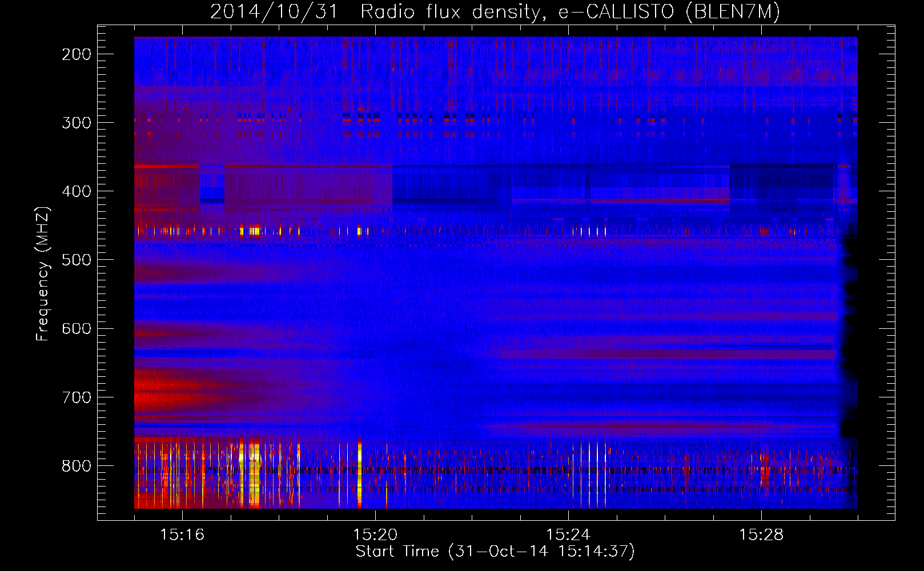Click the 15:16 time tick label

click(x=182, y=534)
